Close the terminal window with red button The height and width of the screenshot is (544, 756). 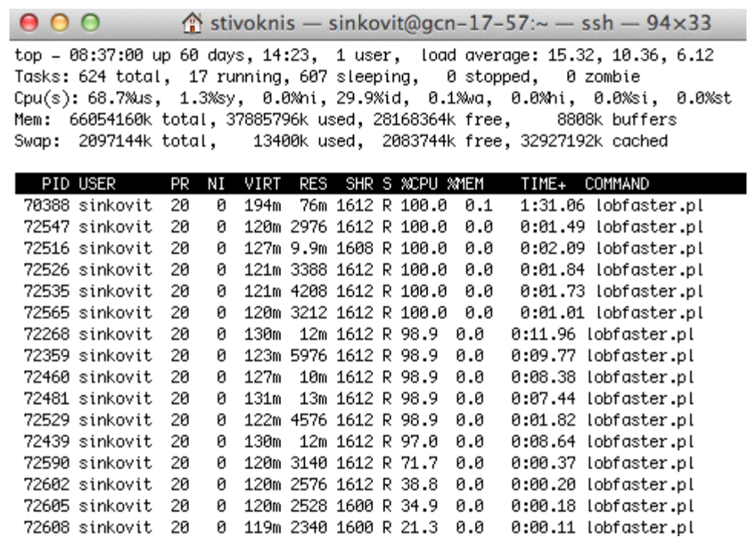[x=20, y=18]
